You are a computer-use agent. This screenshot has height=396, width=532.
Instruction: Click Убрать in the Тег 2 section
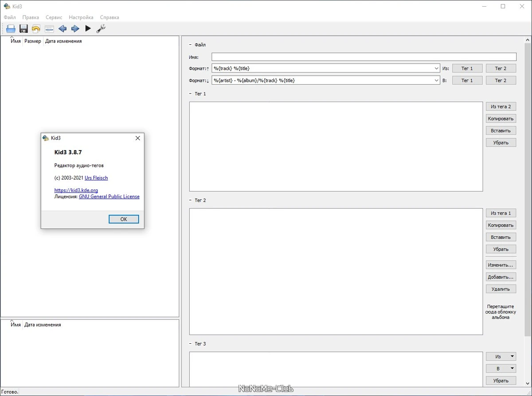tap(501, 249)
